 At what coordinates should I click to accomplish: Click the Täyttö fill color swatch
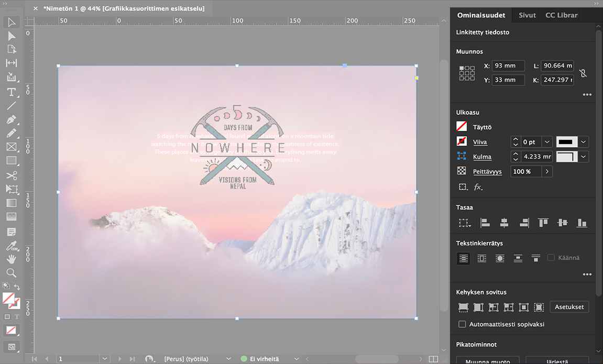click(462, 127)
